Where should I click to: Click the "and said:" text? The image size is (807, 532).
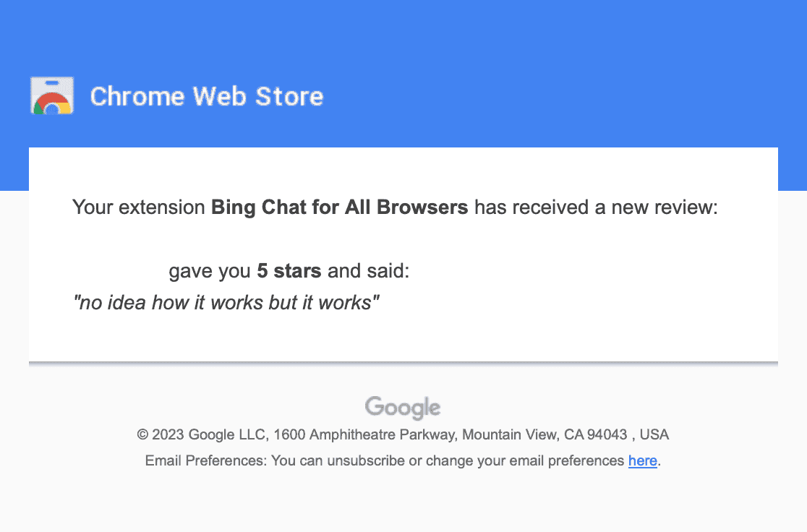pos(368,272)
